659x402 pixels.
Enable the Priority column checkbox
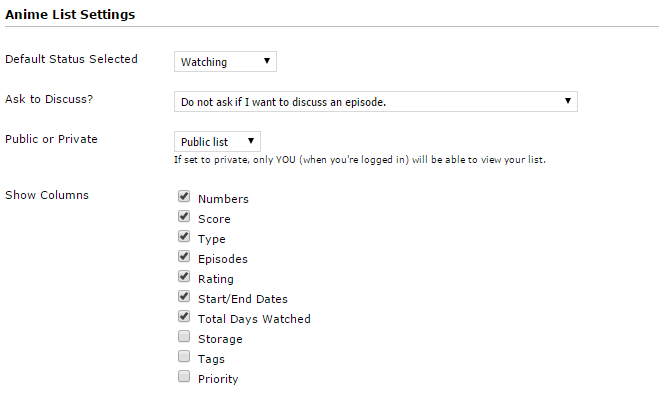click(x=184, y=376)
